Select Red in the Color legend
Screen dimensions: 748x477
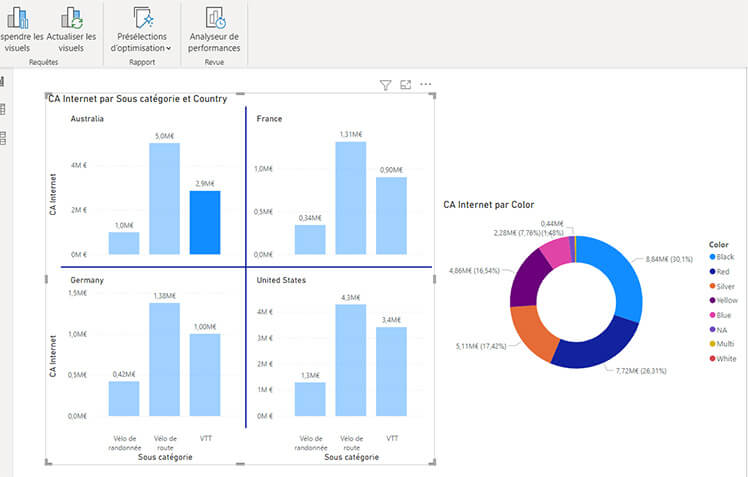(x=719, y=271)
